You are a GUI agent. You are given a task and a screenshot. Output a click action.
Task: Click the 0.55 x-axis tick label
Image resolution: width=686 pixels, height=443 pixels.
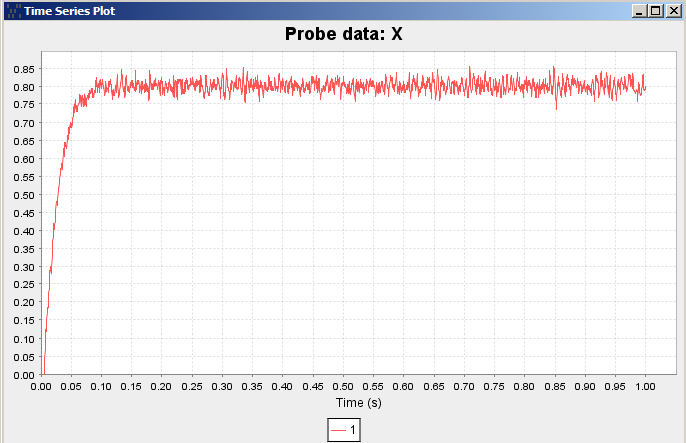click(x=373, y=387)
